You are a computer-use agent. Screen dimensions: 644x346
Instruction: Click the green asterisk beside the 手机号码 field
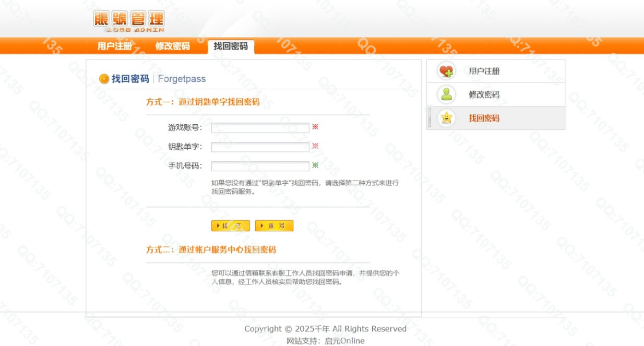[315, 165]
